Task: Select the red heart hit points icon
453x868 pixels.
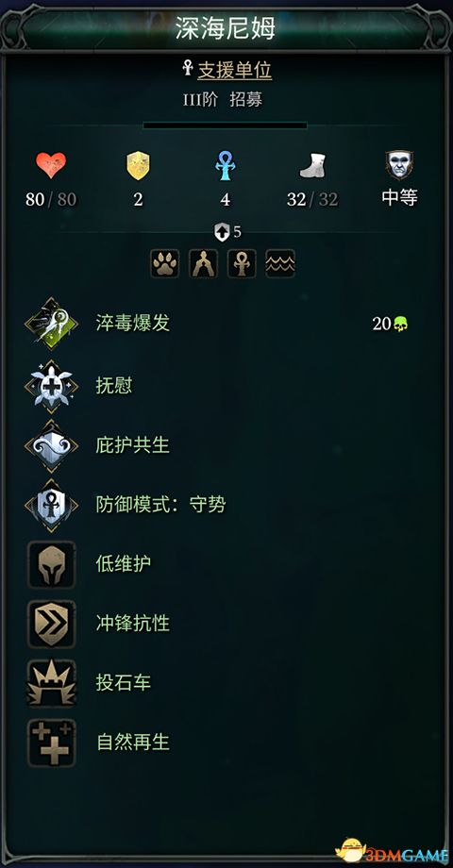Action: [x=51, y=165]
